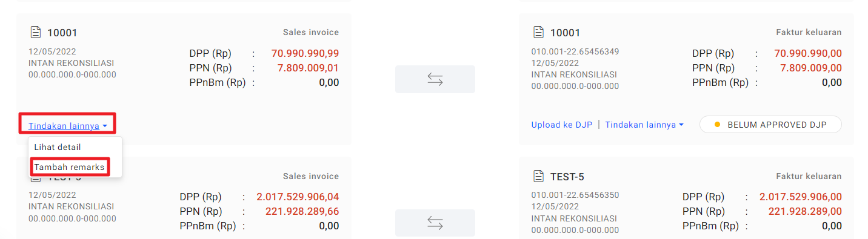Image resolution: width=868 pixels, height=239 pixels.
Task: Click yellow status dot in BELUM APPROVED DJP
Action: [717, 125]
